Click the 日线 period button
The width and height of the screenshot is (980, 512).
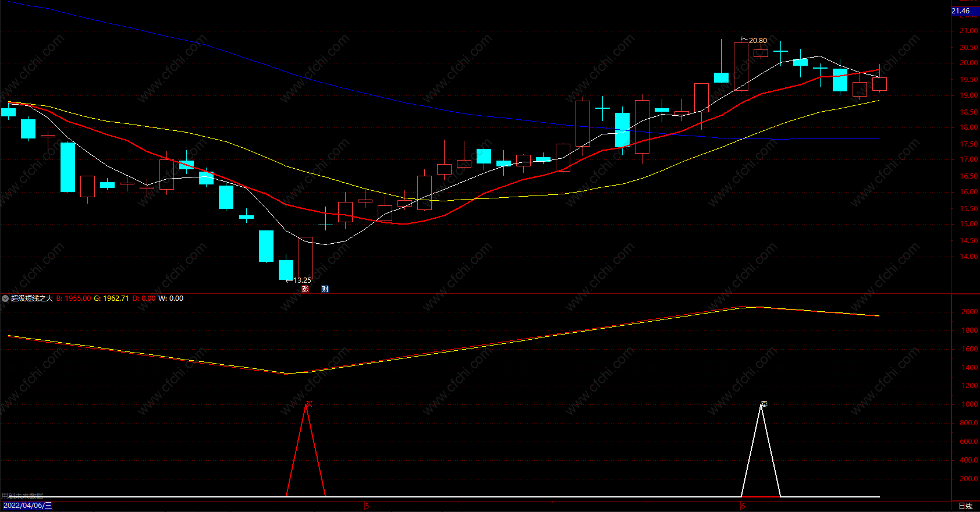[x=965, y=506]
